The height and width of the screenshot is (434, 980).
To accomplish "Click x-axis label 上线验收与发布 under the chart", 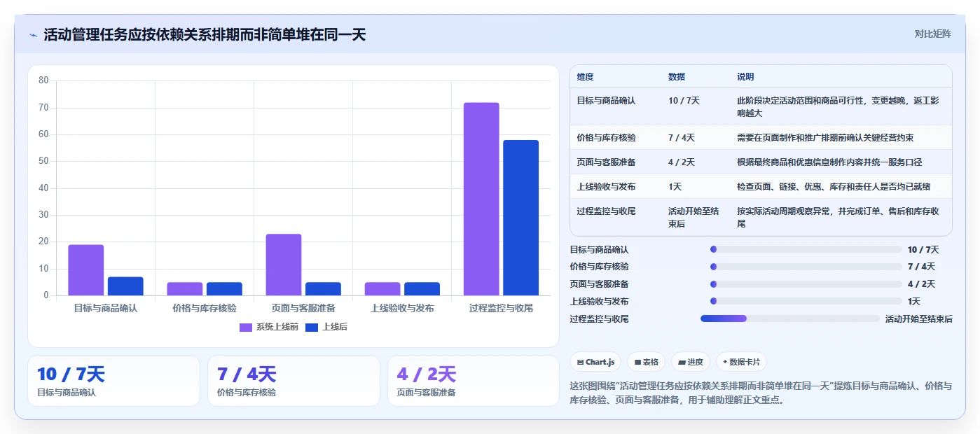I will pos(402,308).
